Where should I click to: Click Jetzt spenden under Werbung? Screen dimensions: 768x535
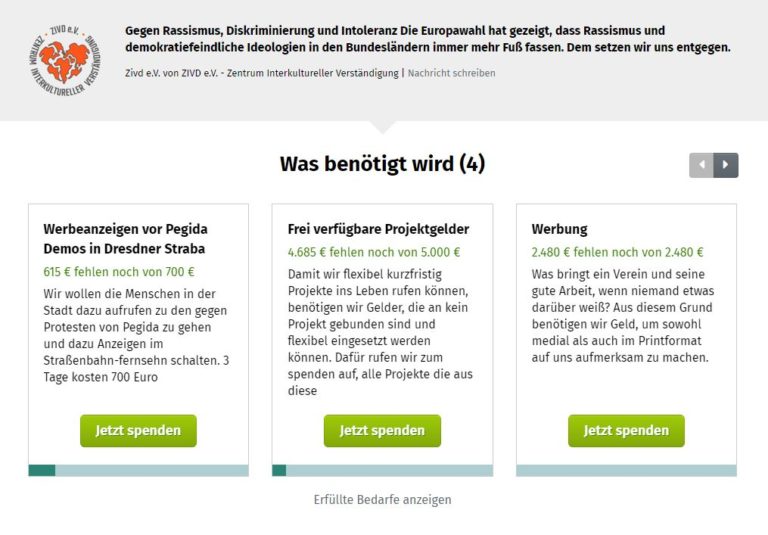tap(626, 431)
